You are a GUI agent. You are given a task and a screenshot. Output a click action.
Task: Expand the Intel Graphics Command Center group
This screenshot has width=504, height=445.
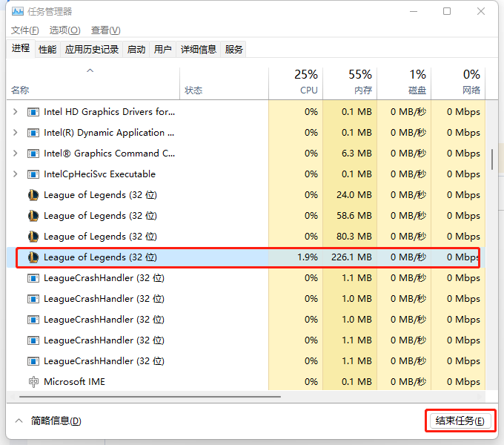coord(15,154)
